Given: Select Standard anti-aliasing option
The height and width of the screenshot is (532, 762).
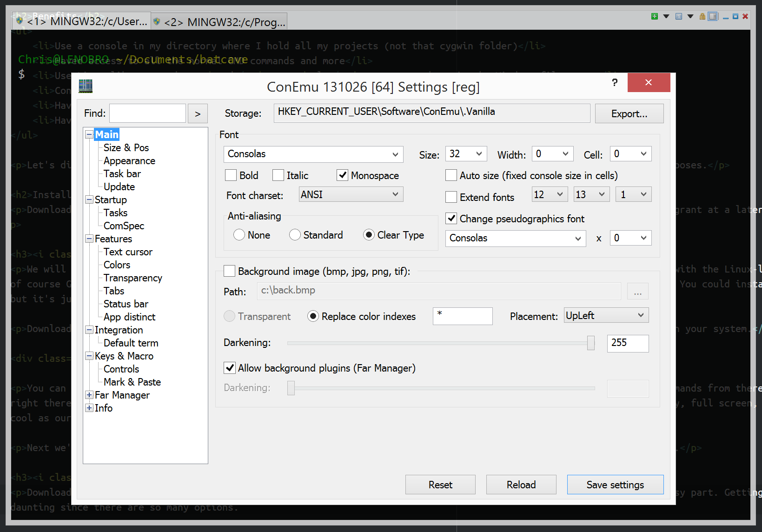Looking at the screenshot, I should coord(295,235).
